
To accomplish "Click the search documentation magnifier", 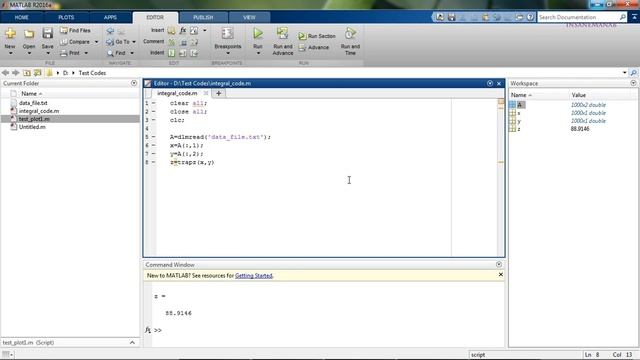I will [622, 17].
